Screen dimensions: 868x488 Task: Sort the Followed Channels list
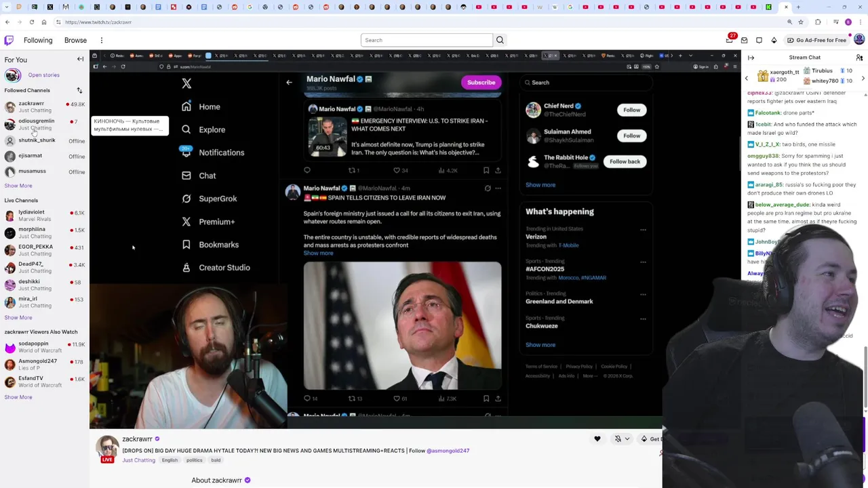tap(79, 90)
